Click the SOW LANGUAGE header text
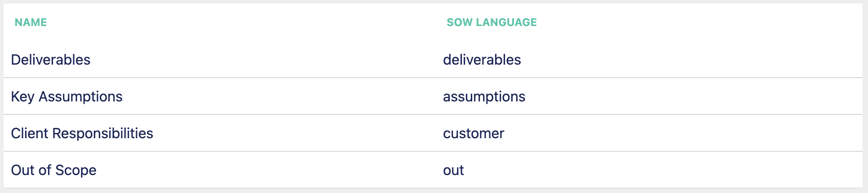This screenshot has height=193, width=868. point(492,22)
